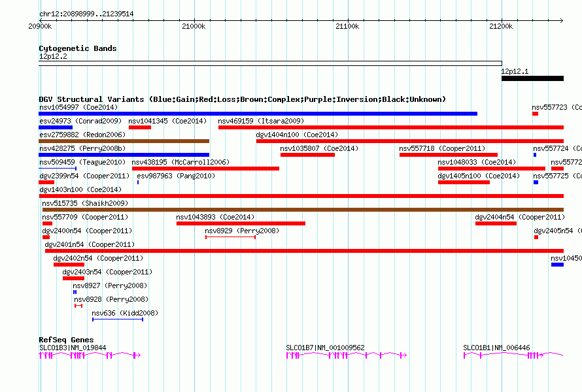Select nsv438195 (McCarroll2006) variant label

pos(180,162)
